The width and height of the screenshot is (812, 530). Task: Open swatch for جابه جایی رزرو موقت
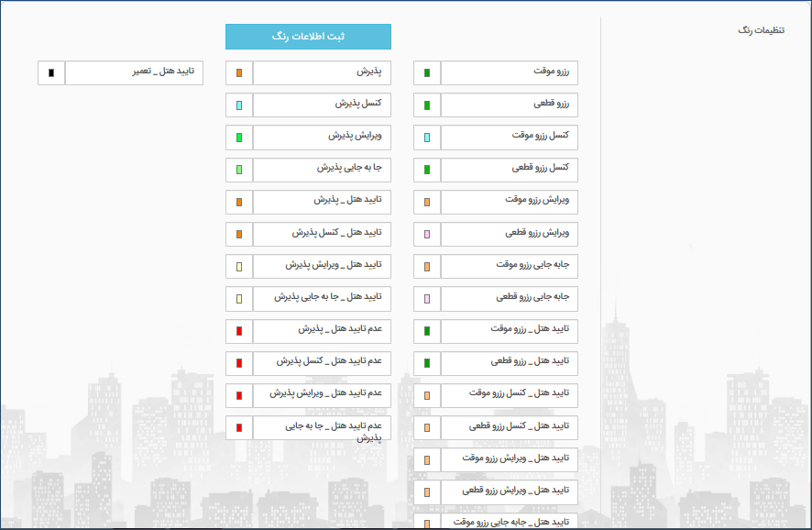pos(427,266)
